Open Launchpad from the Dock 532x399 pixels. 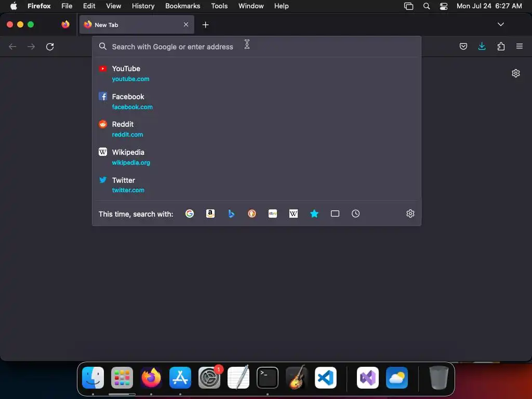(x=122, y=378)
